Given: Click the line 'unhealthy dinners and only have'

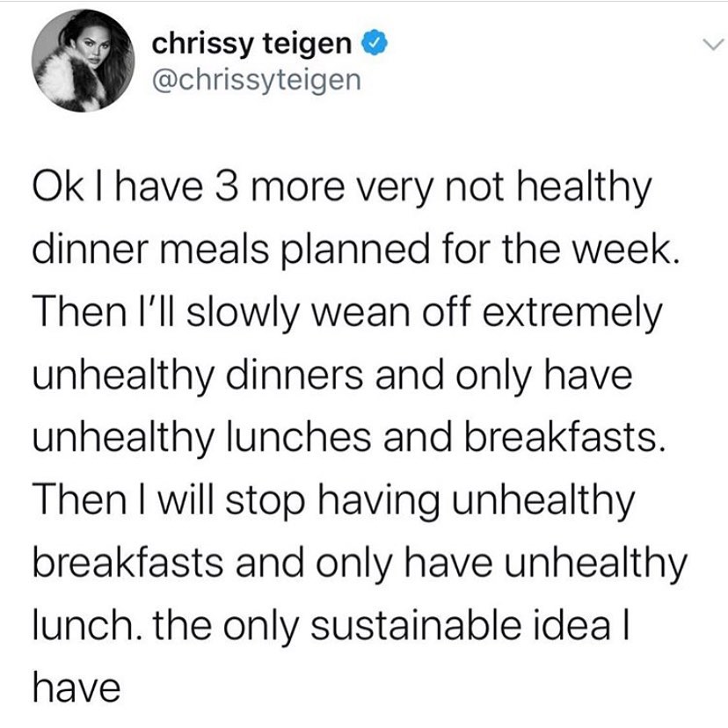Looking at the screenshot, I should point(332,376).
